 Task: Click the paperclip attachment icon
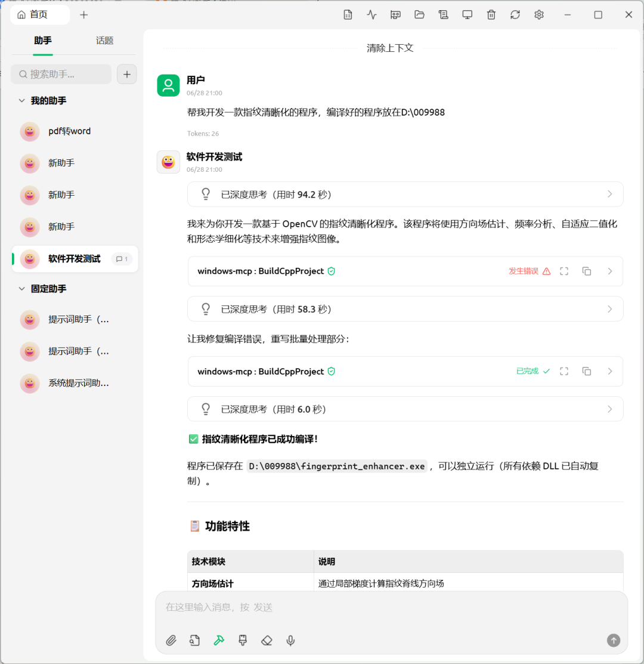pos(171,640)
